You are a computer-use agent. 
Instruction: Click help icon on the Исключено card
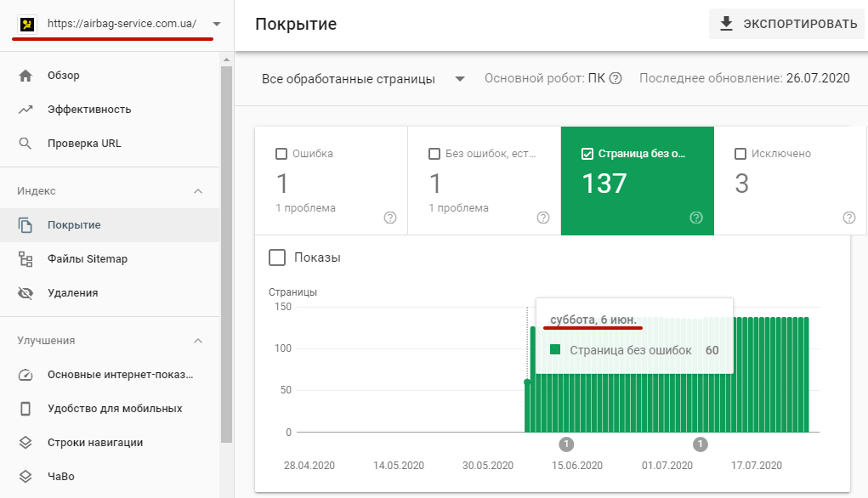tap(849, 218)
